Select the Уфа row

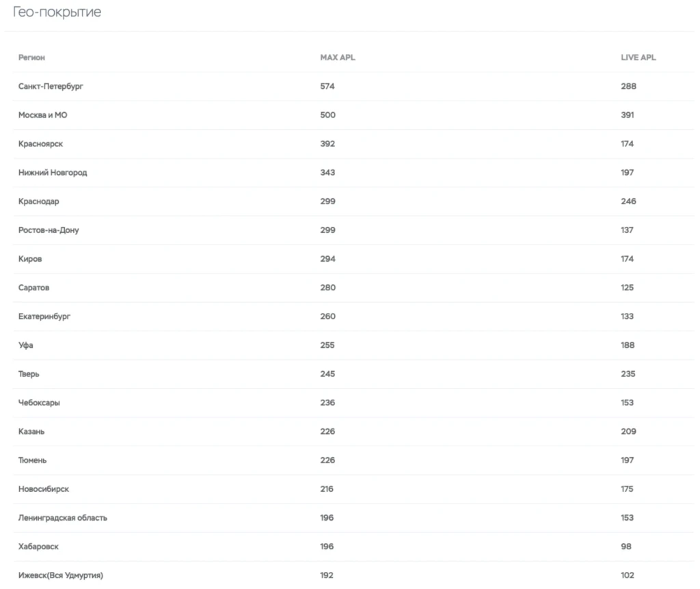click(x=353, y=345)
